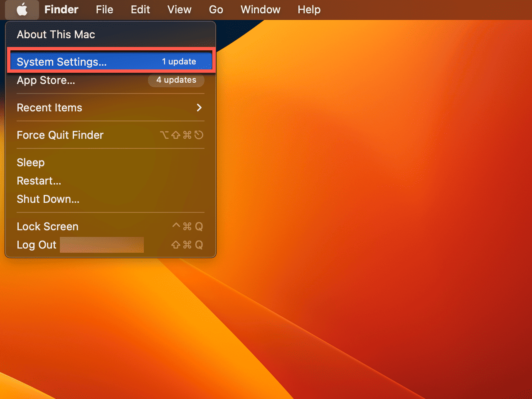Open the App Store menu item

click(x=46, y=80)
